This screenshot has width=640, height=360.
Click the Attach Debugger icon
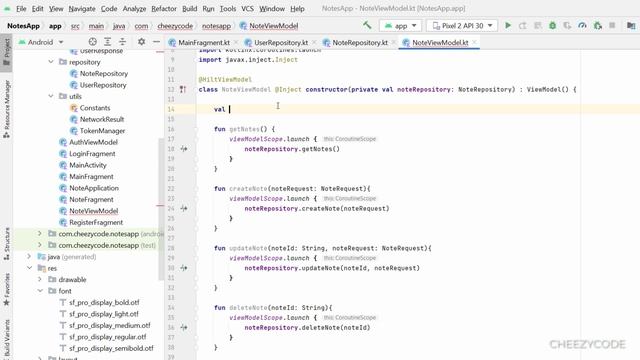(x=598, y=25)
